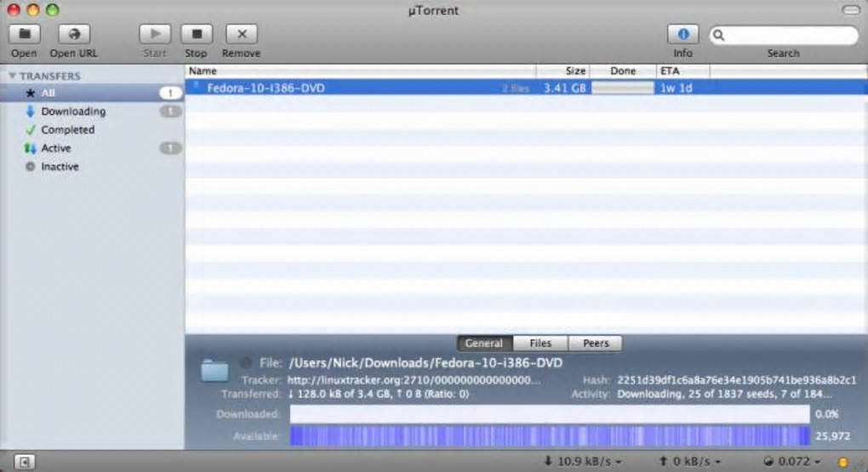Screen dimensions: 868x472
Task: Remove the selected torrent with X button
Action: pos(242,34)
